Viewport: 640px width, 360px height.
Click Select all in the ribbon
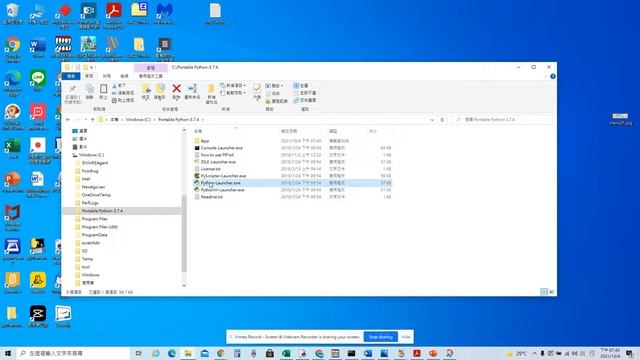[301, 86]
